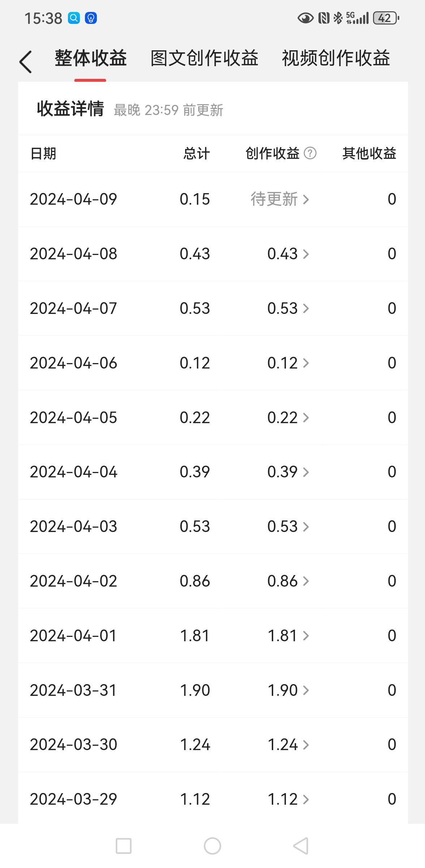The image size is (425, 868).
Task: Expand 0.43 earnings chevron for 2024-04-08
Action: pos(306,254)
